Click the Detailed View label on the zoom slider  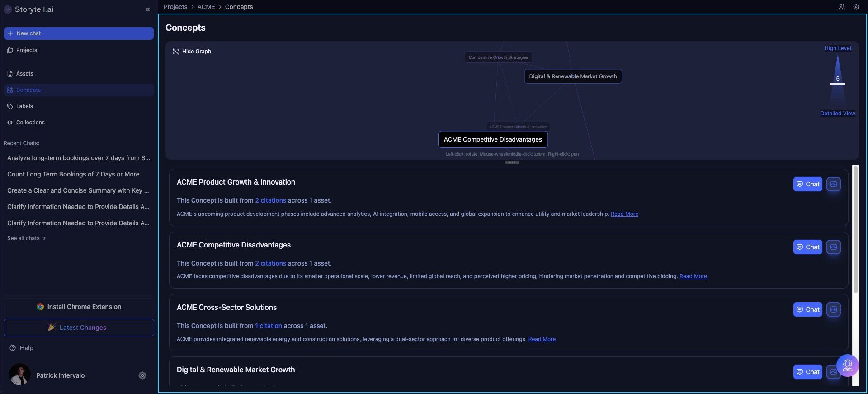pyautogui.click(x=837, y=114)
